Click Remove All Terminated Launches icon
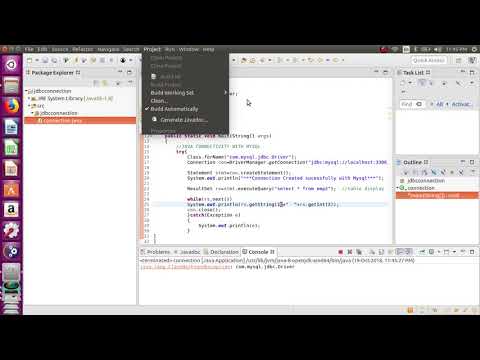 pyautogui.click(x=359, y=252)
